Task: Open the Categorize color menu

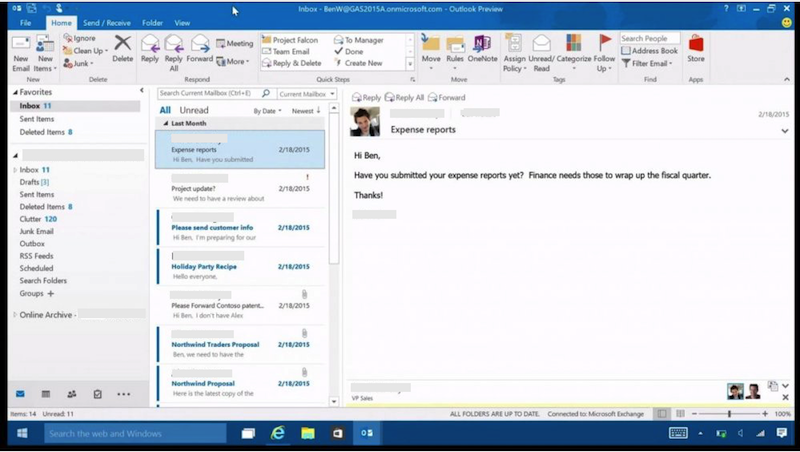Action: pos(573,53)
